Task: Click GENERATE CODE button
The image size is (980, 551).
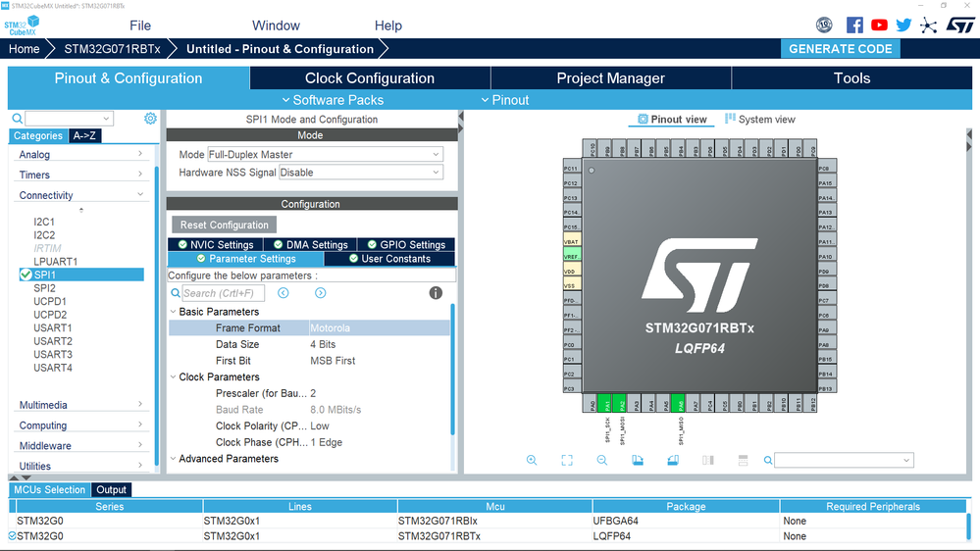Action: [x=840, y=49]
